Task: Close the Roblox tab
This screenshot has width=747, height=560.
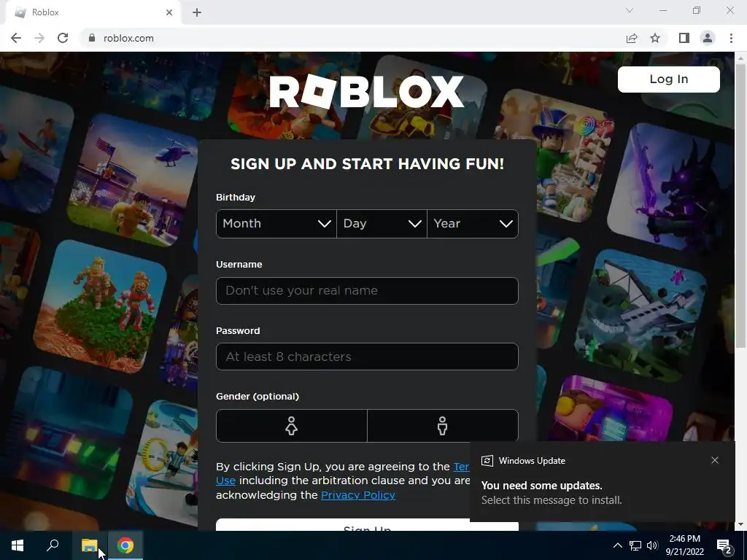Action: pos(169,12)
